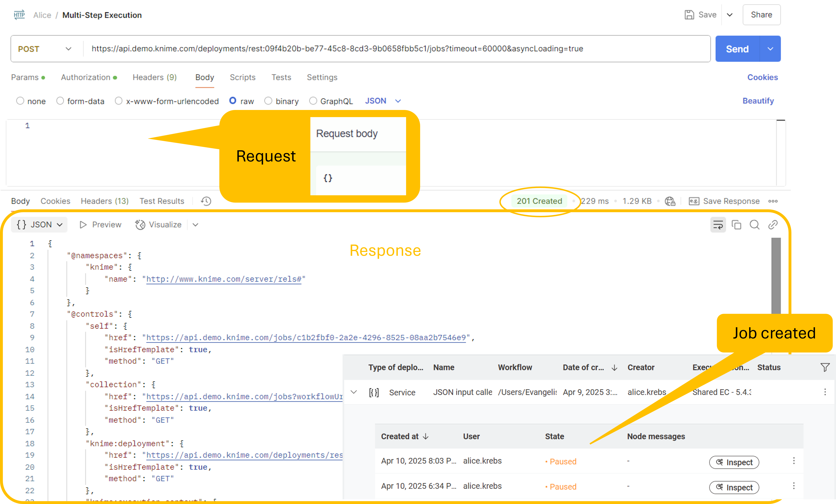Inspect the Apr 10 8:03 PM job
Viewport: 836px width, 504px height.
coord(734,462)
